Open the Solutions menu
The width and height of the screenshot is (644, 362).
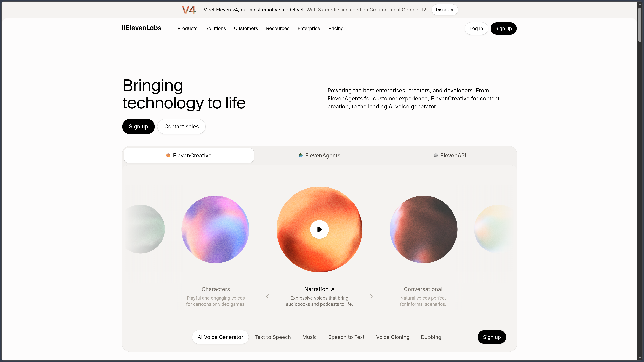point(216,28)
